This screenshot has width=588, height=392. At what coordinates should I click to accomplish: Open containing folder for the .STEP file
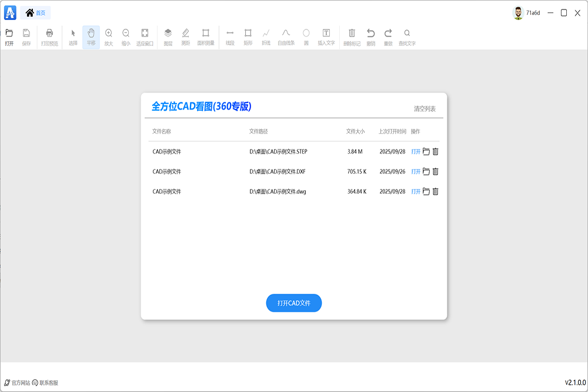point(426,152)
